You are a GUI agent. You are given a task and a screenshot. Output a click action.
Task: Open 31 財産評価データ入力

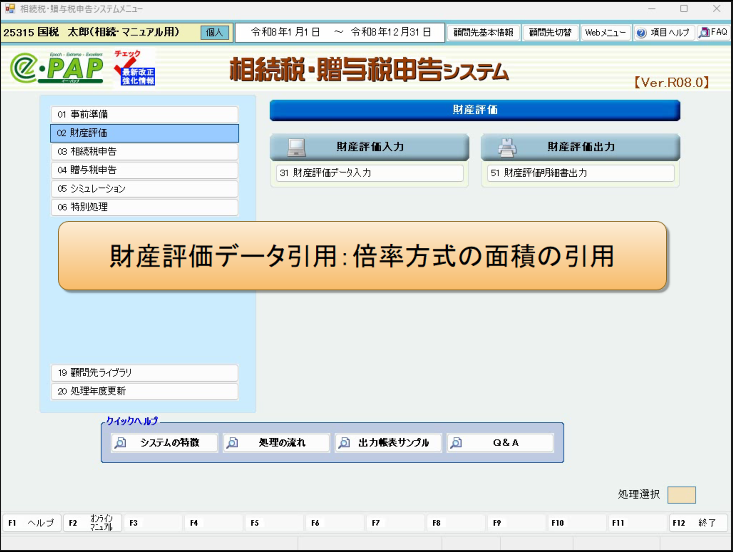click(x=370, y=173)
